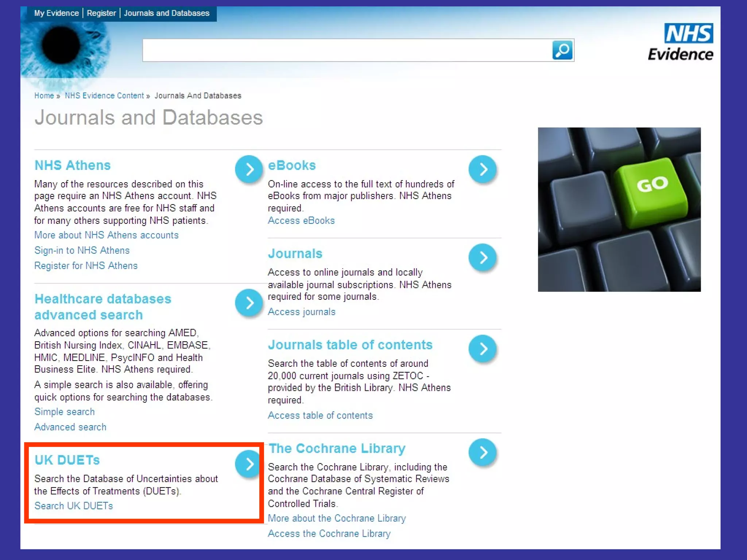
Task: Click Search UK DUETs link
Action: click(73, 506)
